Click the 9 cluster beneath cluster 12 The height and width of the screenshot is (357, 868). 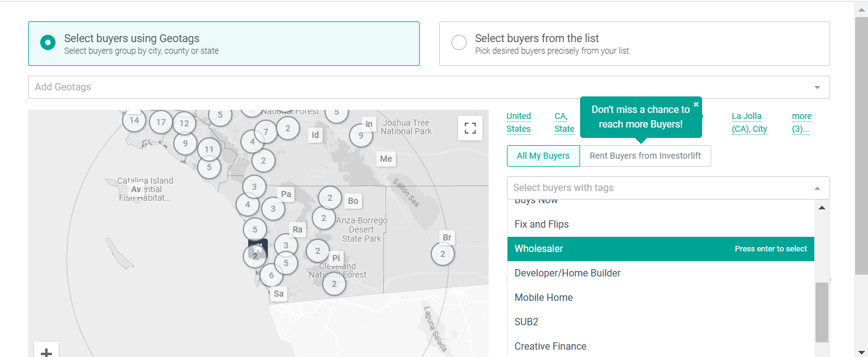tap(185, 144)
